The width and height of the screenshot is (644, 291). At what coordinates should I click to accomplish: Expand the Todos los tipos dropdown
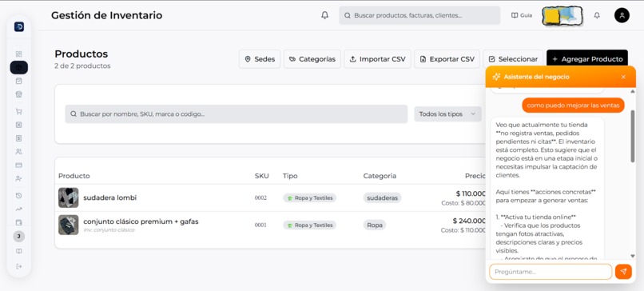447,114
